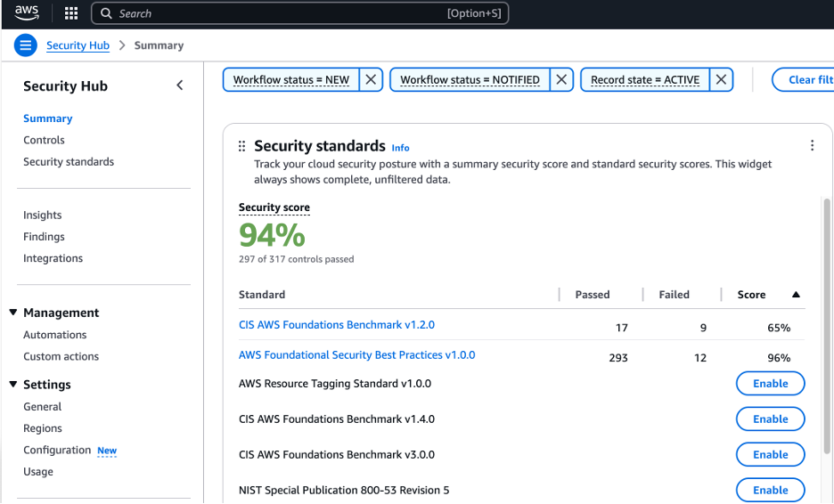This screenshot has height=504, width=834.
Task: Toggle the Score sort ascending arrow
Action: click(x=796, y=295)
